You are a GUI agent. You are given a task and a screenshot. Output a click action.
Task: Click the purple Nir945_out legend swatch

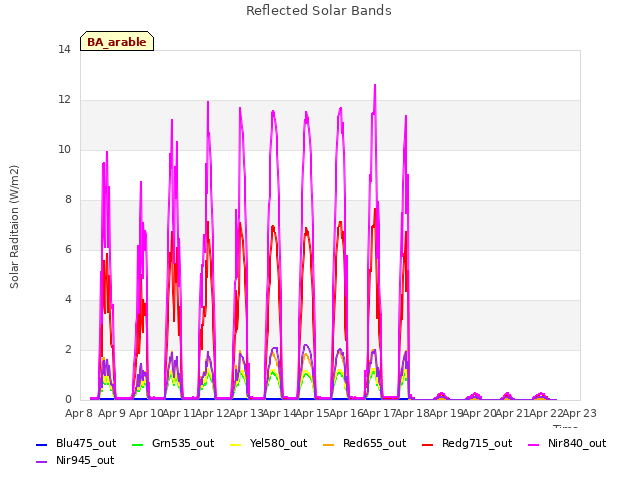point(42,462)
